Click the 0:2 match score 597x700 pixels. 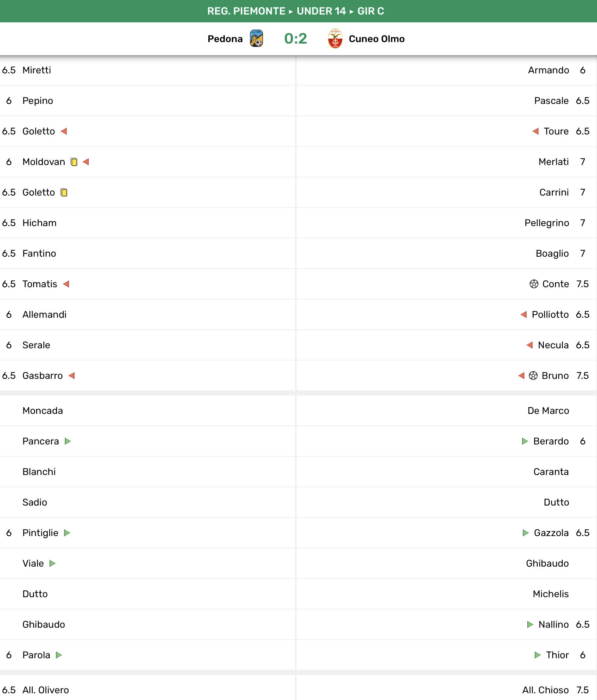pyautogui.click(x=296, y=38)
